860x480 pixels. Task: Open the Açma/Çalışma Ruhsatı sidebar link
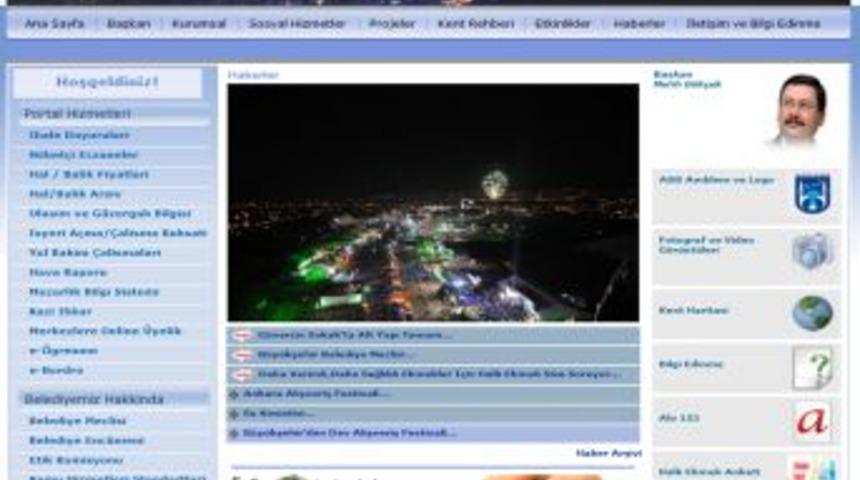[118, 233]
